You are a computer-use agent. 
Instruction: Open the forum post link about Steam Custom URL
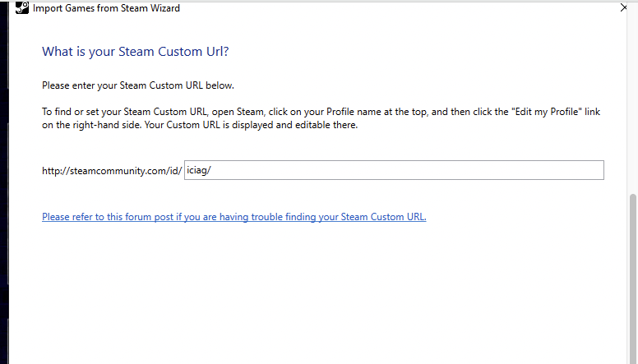(234, 217)
